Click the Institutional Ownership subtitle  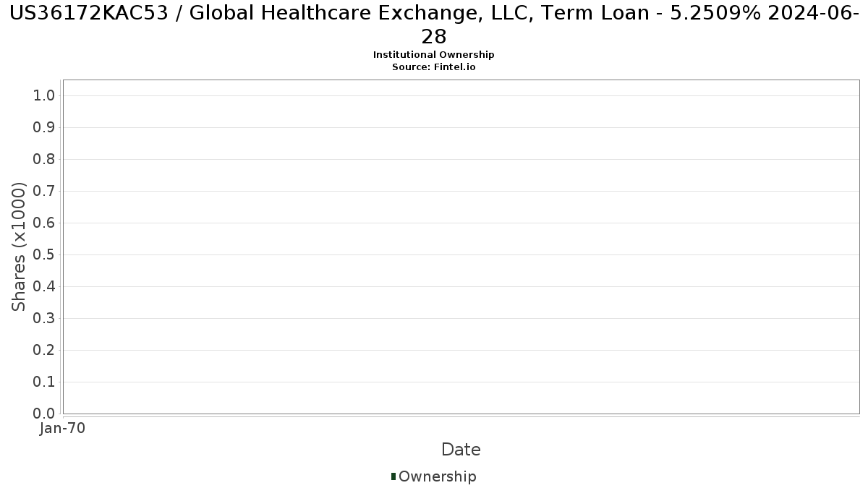(434, 55)
